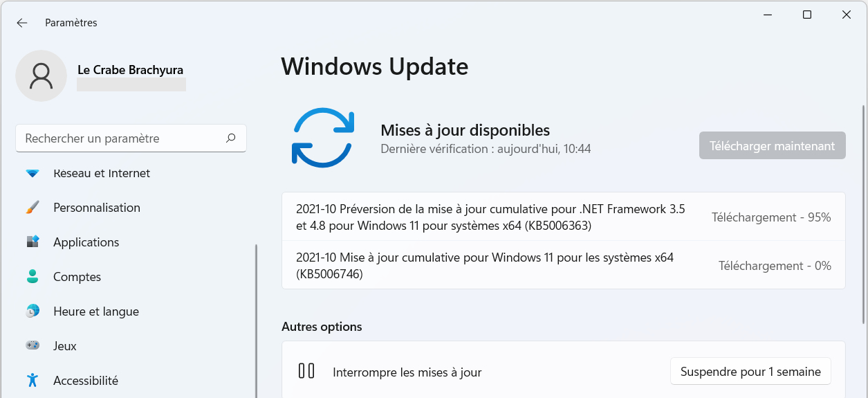
Task: Click the Jeux gamepad icon
Action: coord(33,345)
